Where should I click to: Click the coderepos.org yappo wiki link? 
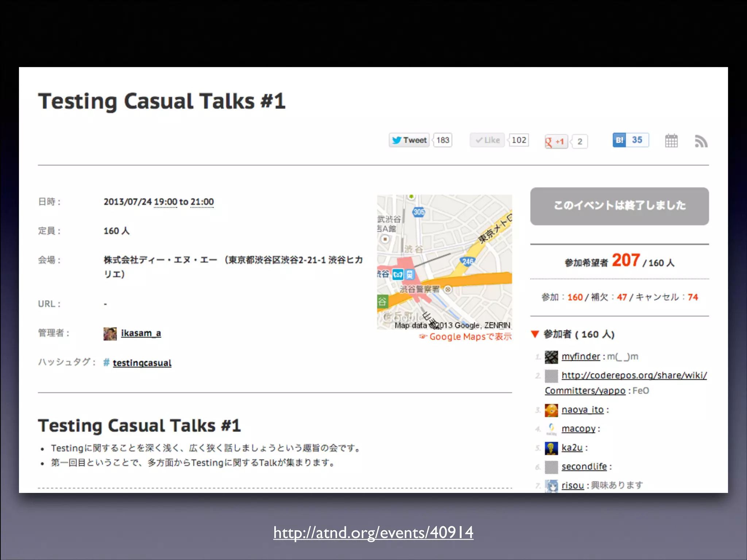634,375
